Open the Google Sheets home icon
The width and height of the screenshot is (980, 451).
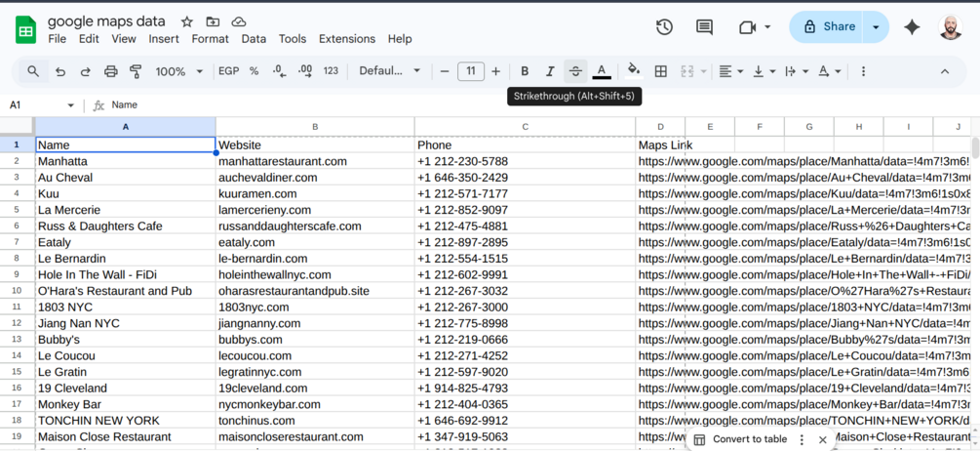tap(26, 30)
